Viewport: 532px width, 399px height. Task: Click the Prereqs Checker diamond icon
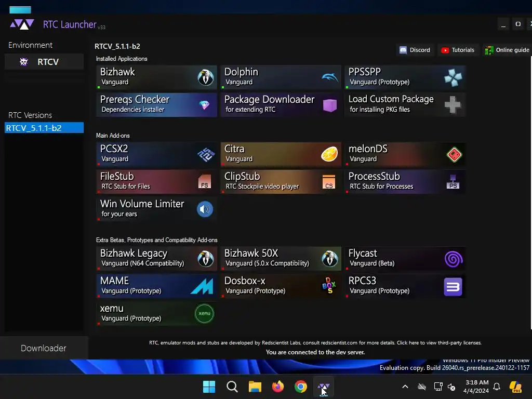click(204, 105)
